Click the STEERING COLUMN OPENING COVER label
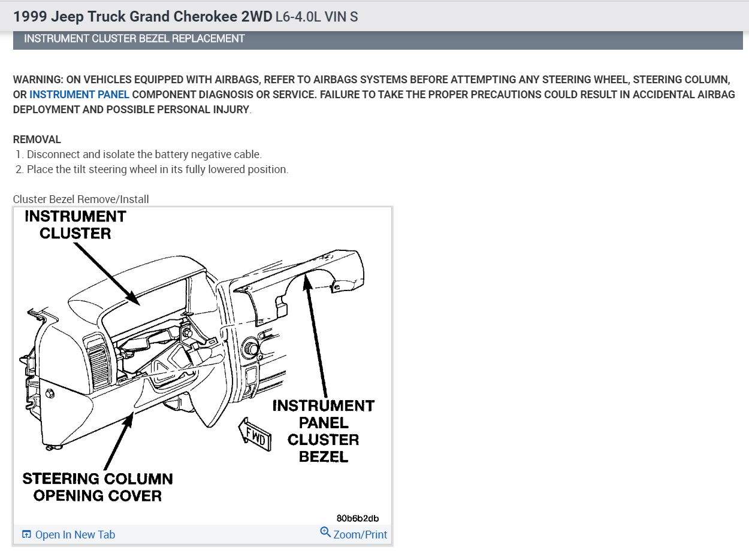This screenshot has width=749, height=560. pyautogui.click(x=98, y=487)
